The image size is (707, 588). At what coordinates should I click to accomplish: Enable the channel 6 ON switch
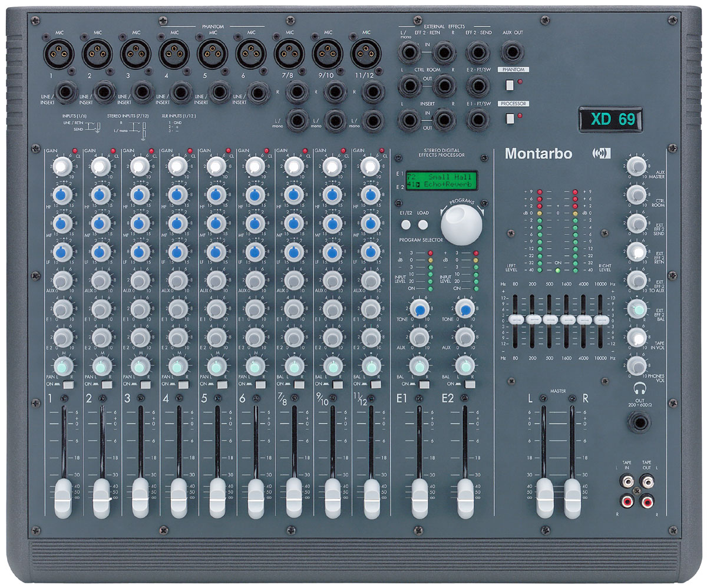[260, 385]
